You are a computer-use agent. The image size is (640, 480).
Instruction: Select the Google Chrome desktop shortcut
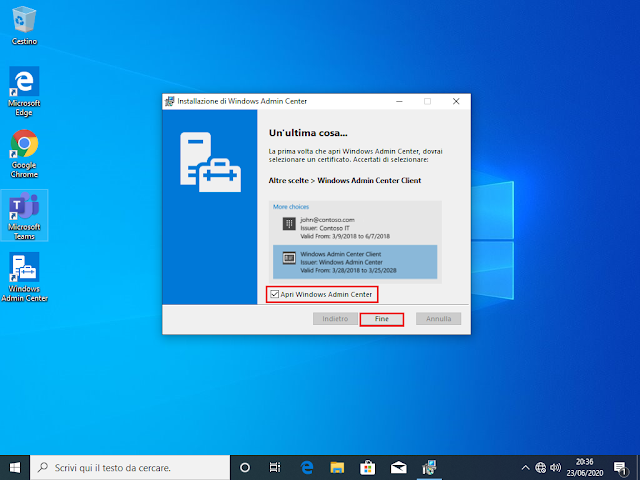(24, 154)
